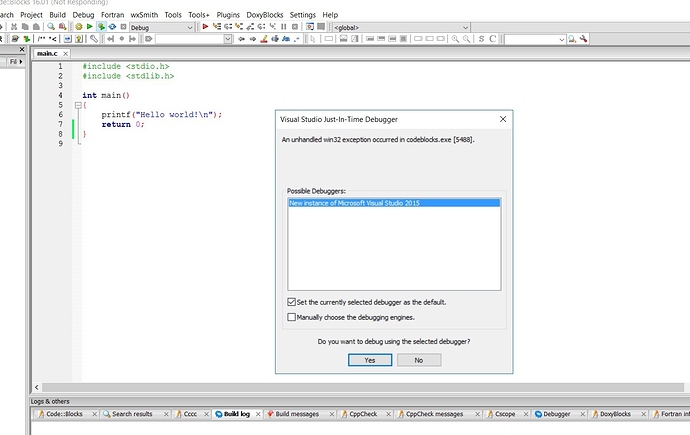This screenshot has height=435, width=690.
Task: Click Yes in Just-In-Time Debugger dialog
Action: 370,360
